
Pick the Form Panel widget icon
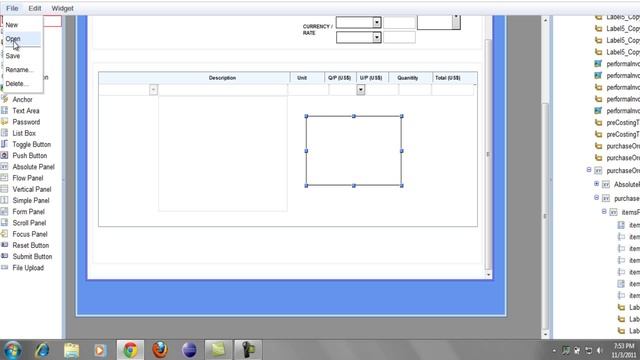[4, 211]
